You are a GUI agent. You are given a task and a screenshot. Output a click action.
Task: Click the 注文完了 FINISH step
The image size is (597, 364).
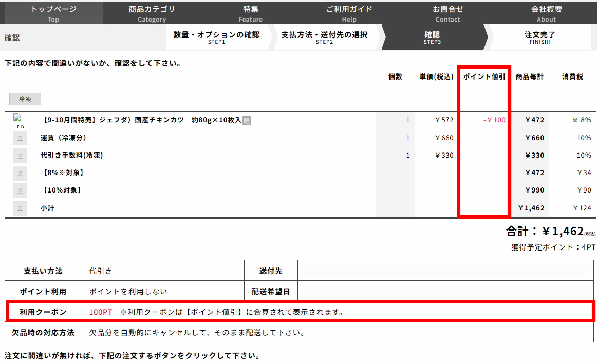click(x=540, y=37)
